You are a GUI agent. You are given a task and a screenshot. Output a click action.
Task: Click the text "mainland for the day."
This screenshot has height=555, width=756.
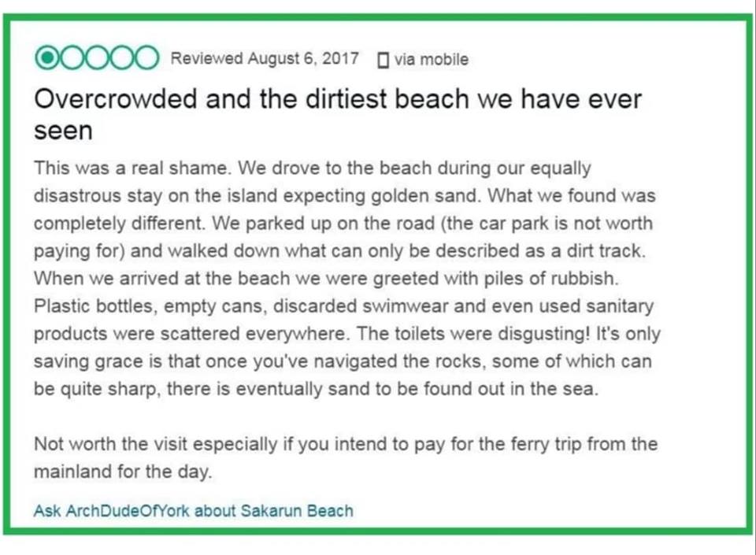(x=123, y=472)
